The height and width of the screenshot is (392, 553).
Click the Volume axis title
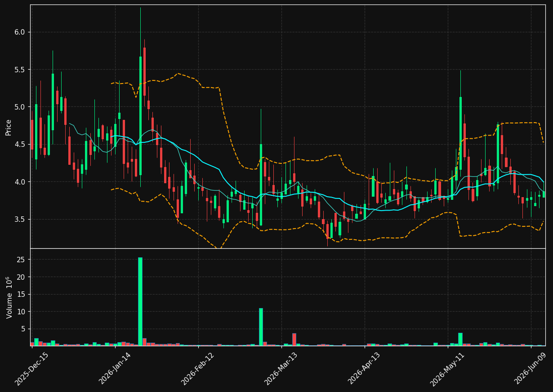click(x=9, y=298)
